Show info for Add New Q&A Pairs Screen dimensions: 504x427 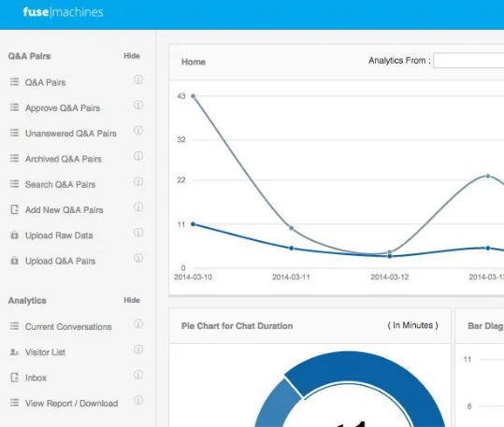tap(138, 206)
